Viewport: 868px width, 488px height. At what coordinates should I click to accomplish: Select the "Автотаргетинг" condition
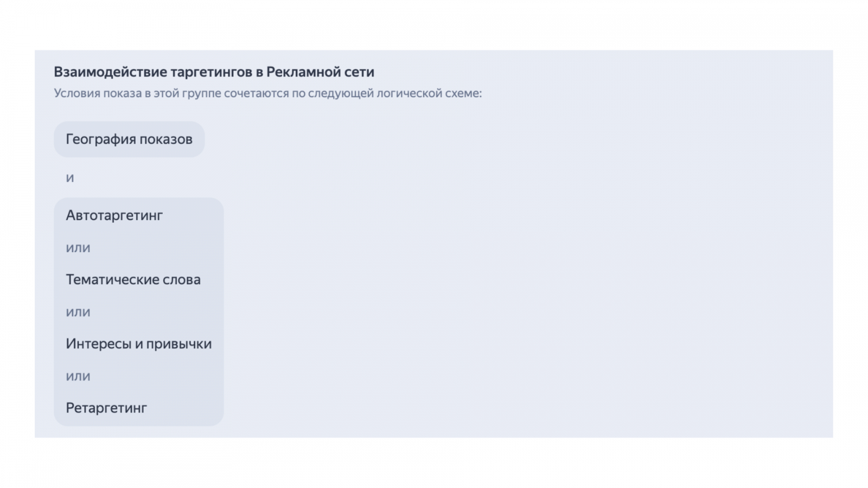pos(114,215)
